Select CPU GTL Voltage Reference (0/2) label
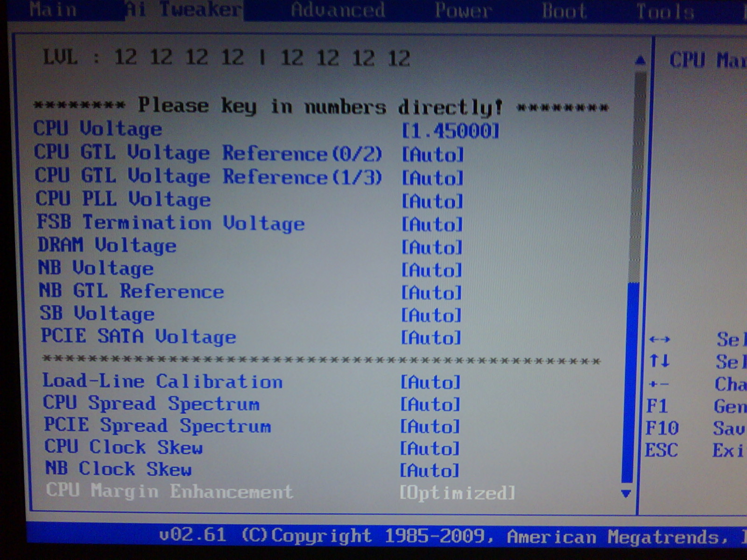This screenshot has height=560, width=747. pos(208,153)
